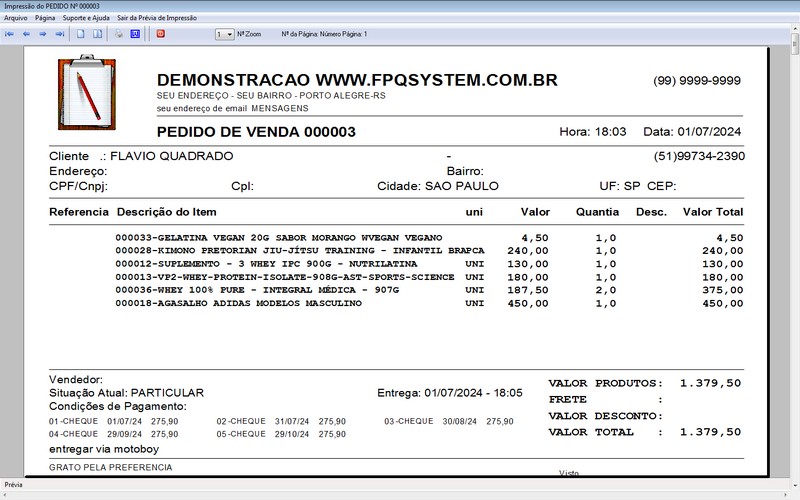Click Cidade: SAO PAULO text
This screenshot has width=800, height=500.
(438, 186)
